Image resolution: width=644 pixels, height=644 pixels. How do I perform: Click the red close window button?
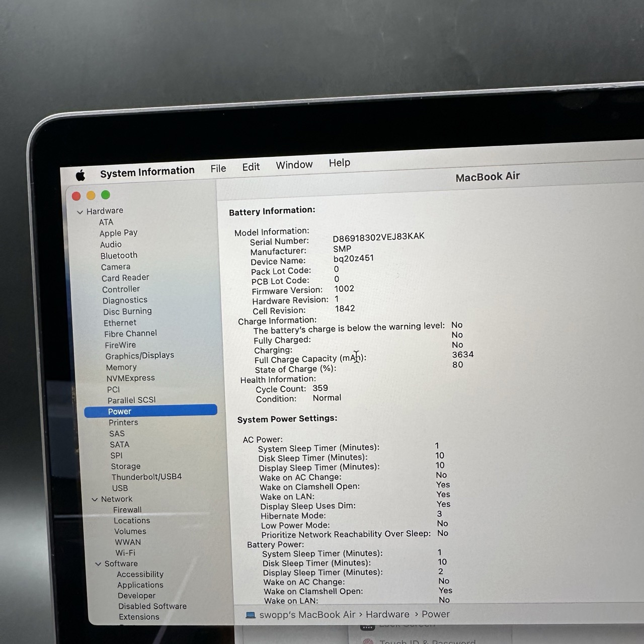click(76, 196)
